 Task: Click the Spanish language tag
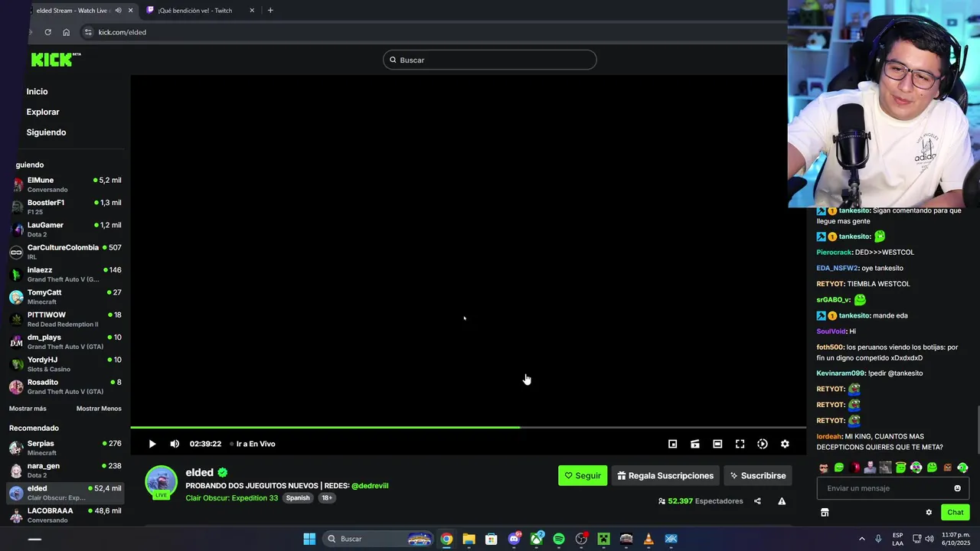click(298, 498)
